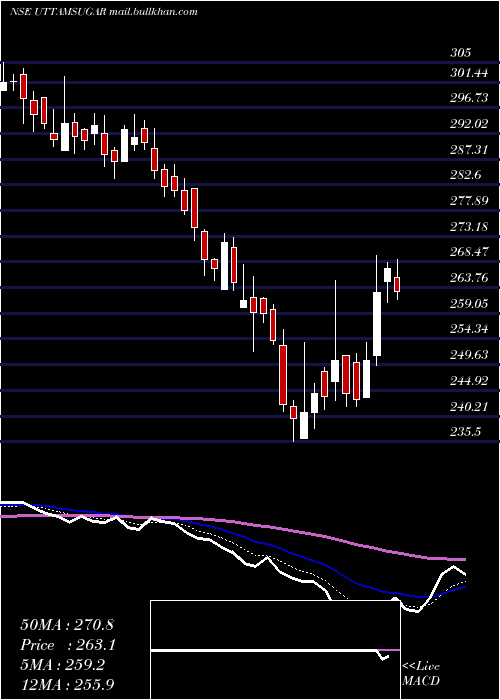This screenshot has height=700, width=500.
Task: Click the 50MA : 270.8 readout
Action: [x=67, y=625]
